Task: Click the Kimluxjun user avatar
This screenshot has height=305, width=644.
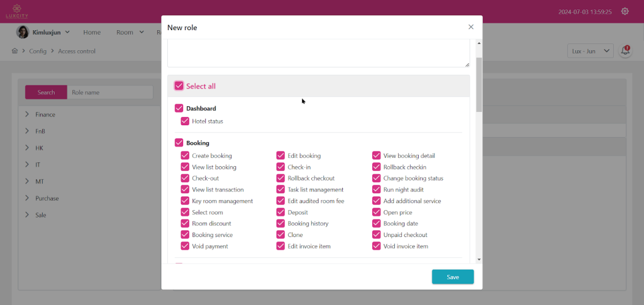Action: [23, 32]
